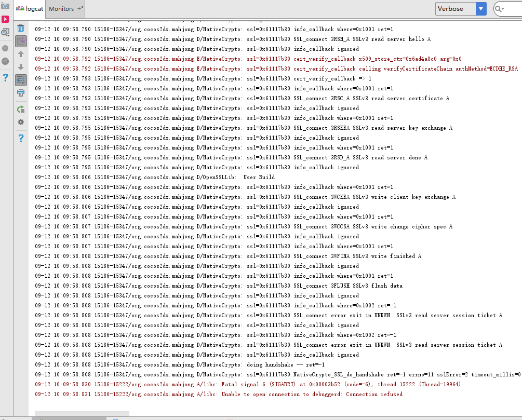Click the pin arrow icon beside Monitors

click(80, 8)
